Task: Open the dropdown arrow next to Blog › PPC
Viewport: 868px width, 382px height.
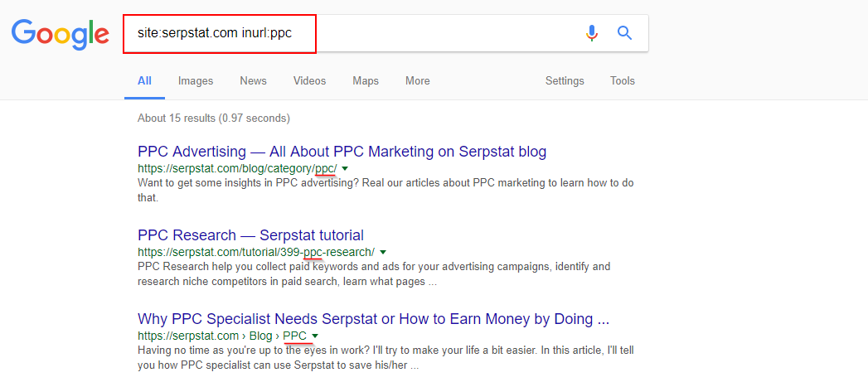Action: [315, 336]
